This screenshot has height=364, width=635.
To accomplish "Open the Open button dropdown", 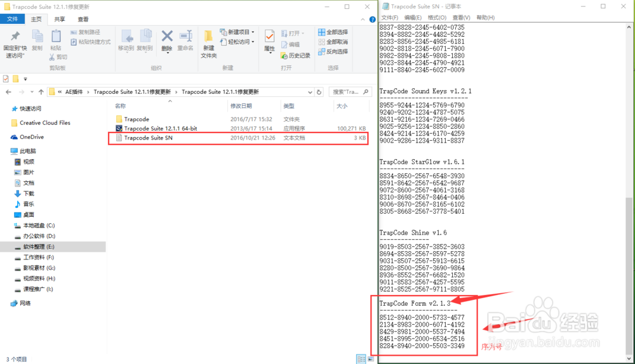I will [x=292, y=33].
